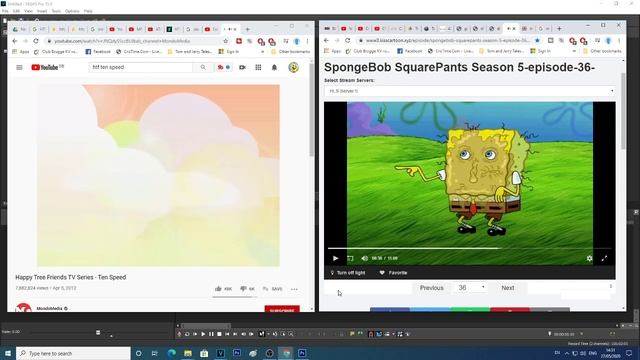Click the MondoMedia channel name
The width and height of the screenshot is (640, 360).
[49, 309]
